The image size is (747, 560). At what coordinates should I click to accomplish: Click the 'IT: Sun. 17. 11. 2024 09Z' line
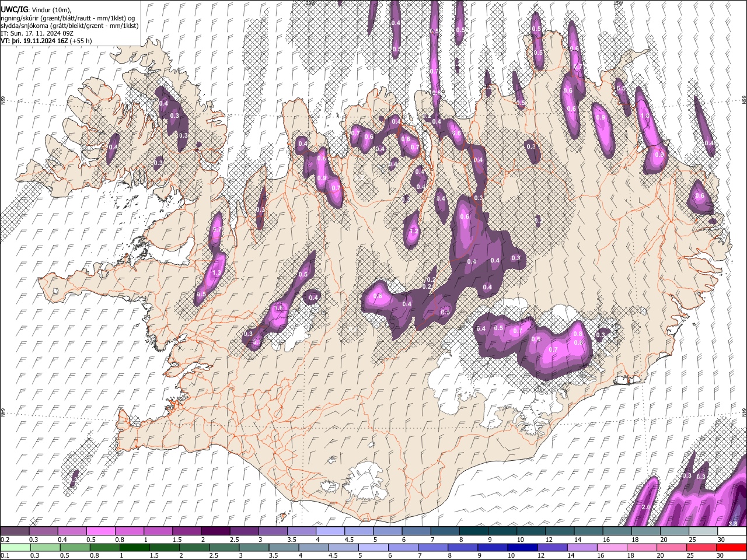[37, 34]
